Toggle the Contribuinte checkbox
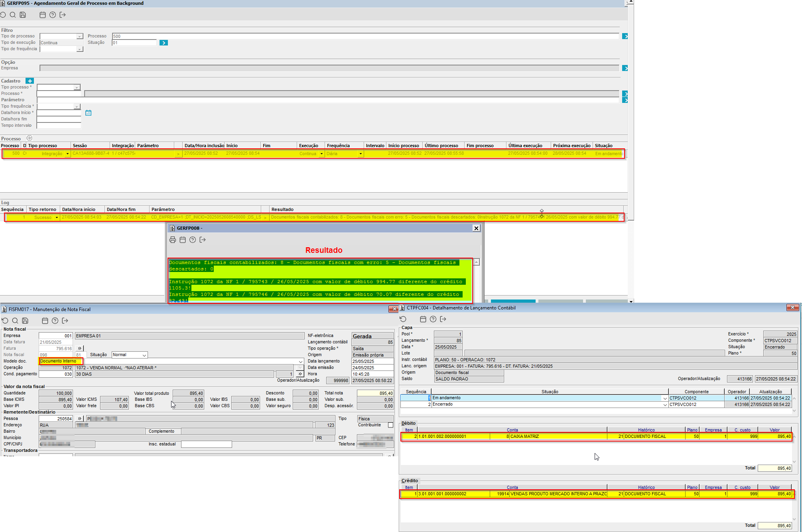 tap(390, 425)
